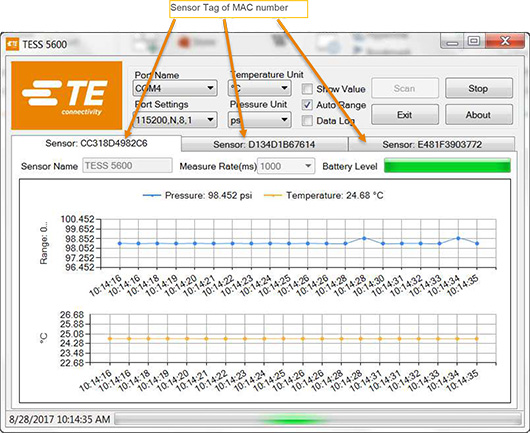Click the Sensor Name text field
530x433 pixels.
(127, 166)
